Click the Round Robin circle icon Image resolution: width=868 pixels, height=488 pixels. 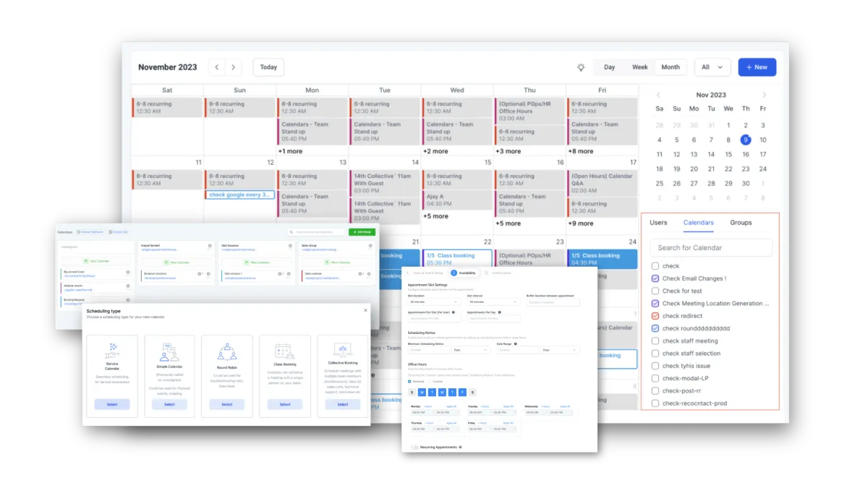(x=227, y=351)
